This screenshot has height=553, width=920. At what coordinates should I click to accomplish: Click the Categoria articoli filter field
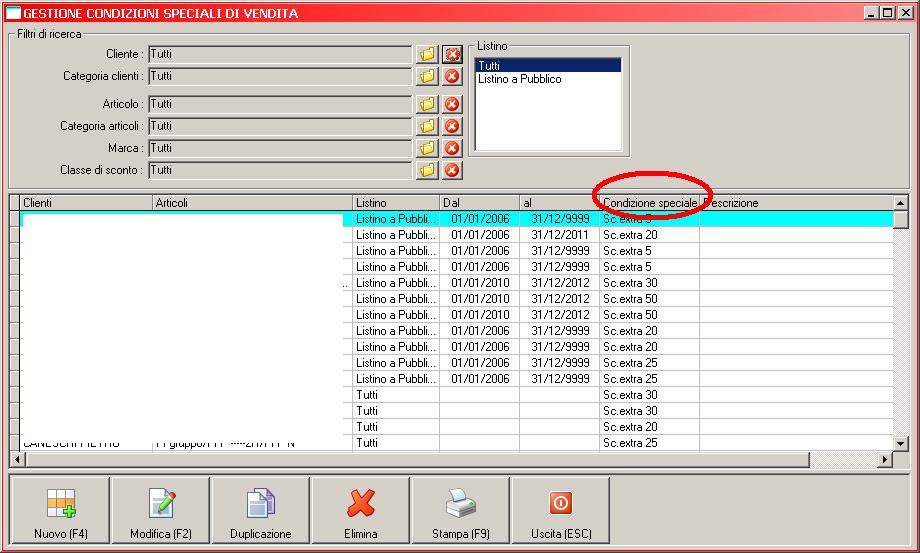pyautogui.click(x=280, y=126)
